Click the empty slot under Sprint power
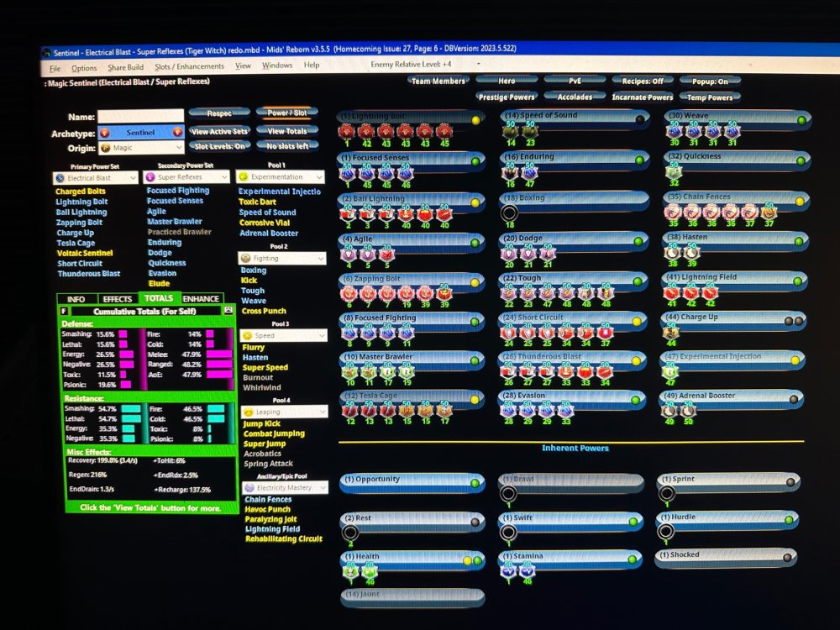840x630 pixels. (667, 494)
